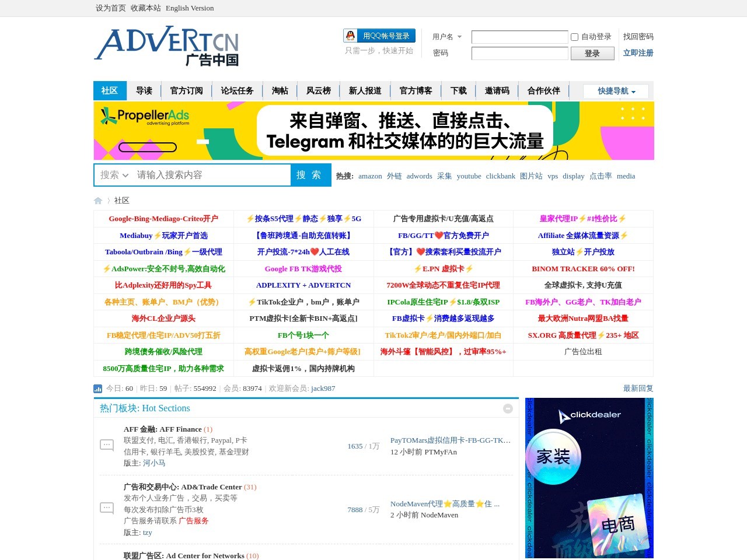747x560 pixels.
Task: Click the AdvertCN site logo
Action: click(167, 47)
